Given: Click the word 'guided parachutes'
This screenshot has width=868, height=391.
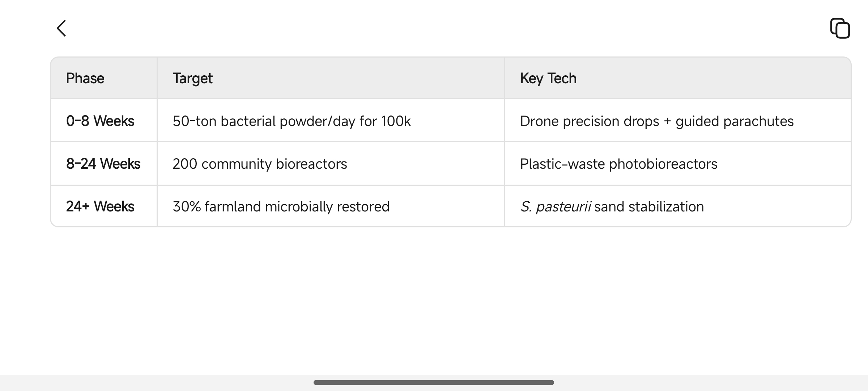Looking at the screenshot, I should click(735, 121).
